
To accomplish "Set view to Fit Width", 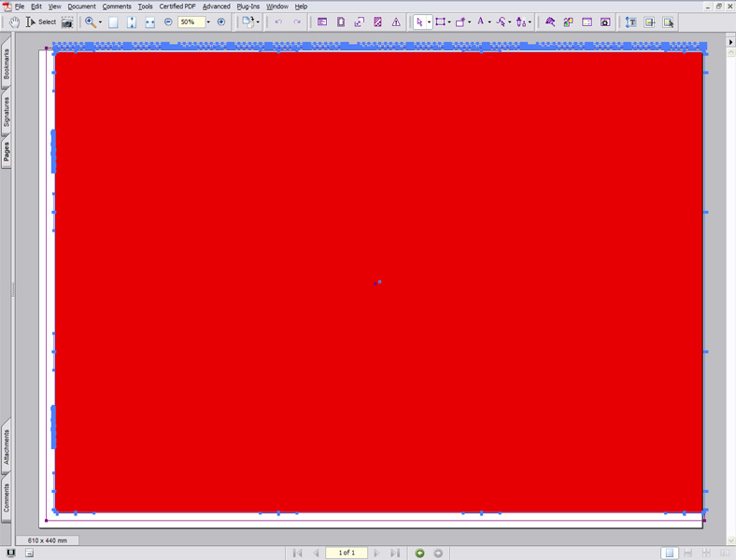I will tap(149, 22).
